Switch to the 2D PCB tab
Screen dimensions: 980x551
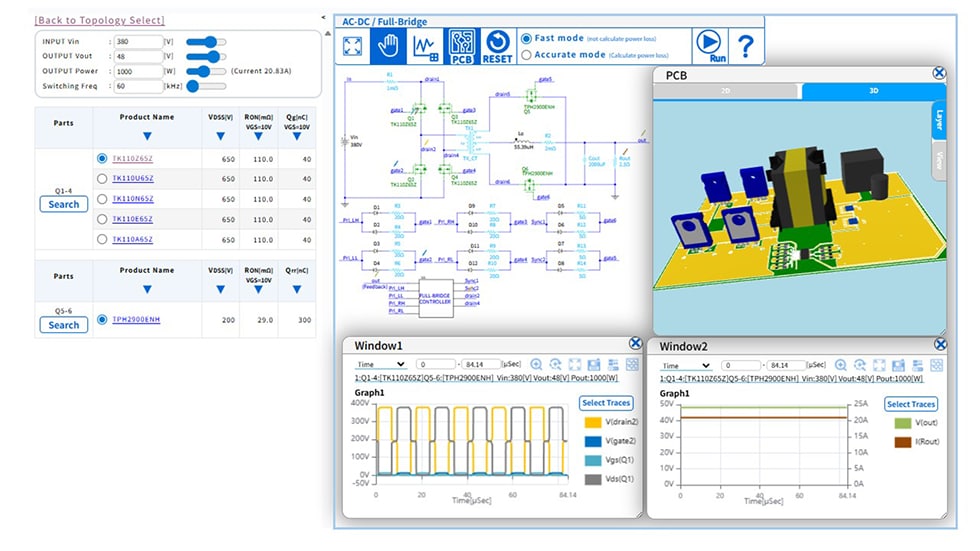click(x=726, y=91)
